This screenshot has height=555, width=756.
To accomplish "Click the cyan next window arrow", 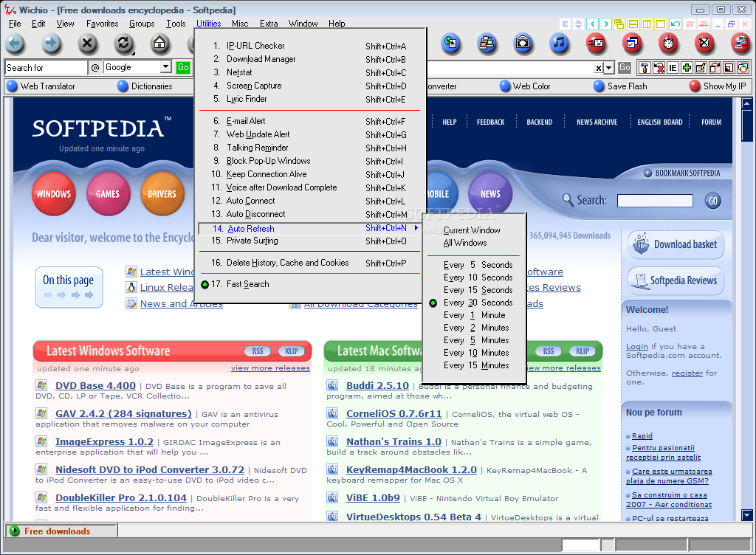I will (x=606, y=24).
